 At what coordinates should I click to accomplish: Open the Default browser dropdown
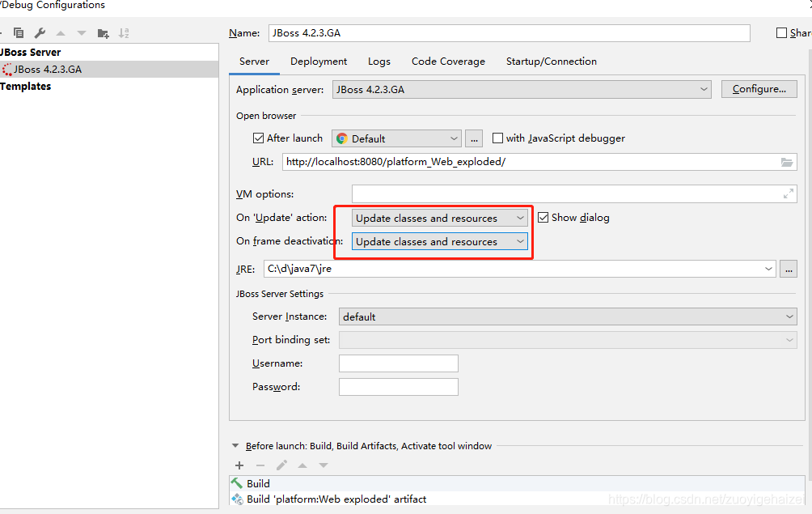point(396,138)
